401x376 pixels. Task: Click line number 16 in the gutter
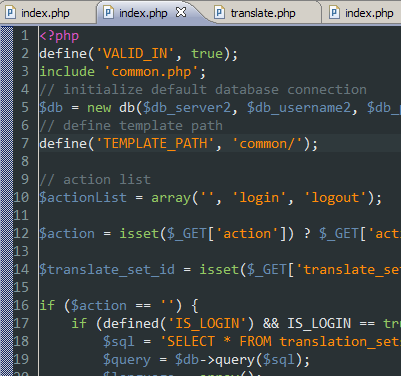pyautogui.click(x=21, y=305)
